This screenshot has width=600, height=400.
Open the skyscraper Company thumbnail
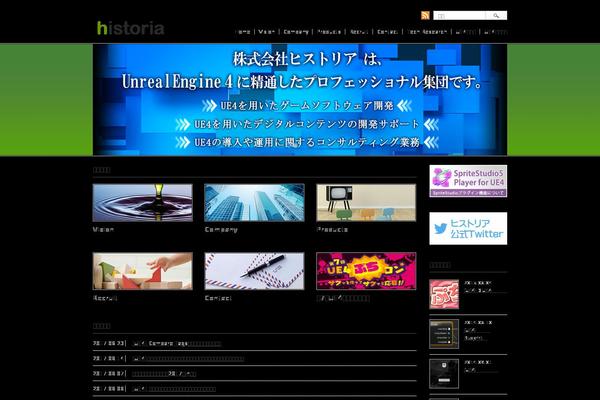254,202
